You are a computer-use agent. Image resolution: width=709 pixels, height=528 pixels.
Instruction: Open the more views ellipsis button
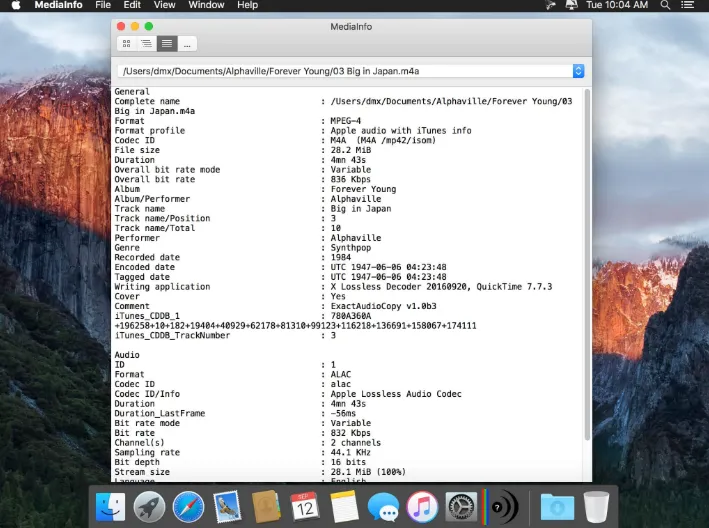pos(187,44)
